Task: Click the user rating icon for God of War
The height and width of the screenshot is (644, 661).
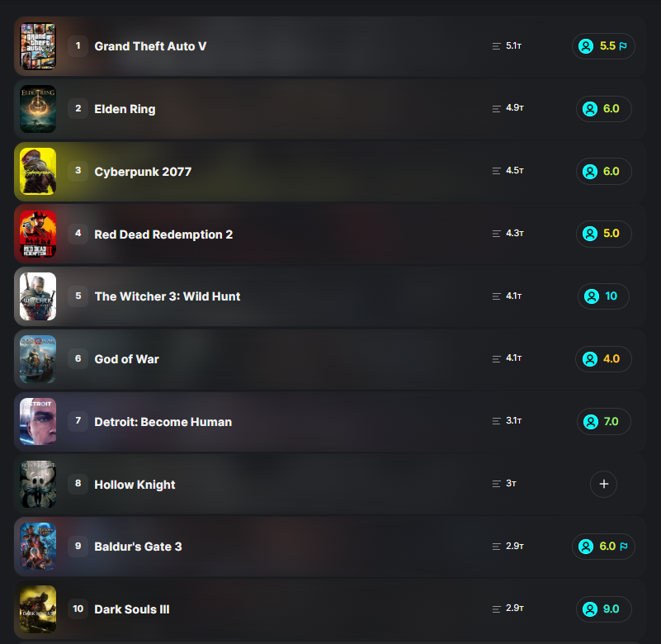Action: (590, 359)
